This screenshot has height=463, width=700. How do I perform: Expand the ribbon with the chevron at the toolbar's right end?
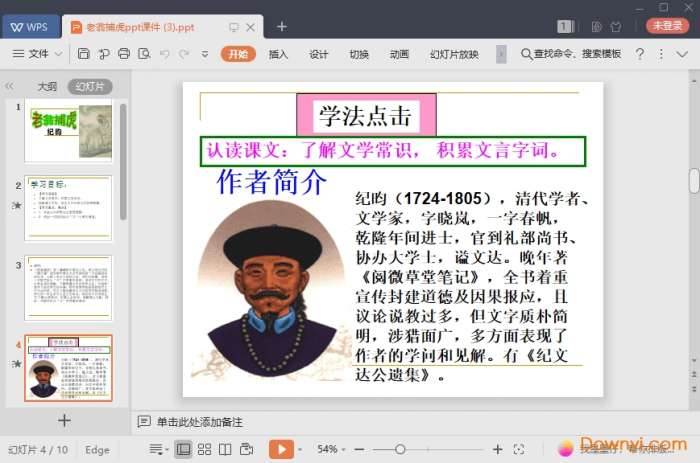coord(682,54)
